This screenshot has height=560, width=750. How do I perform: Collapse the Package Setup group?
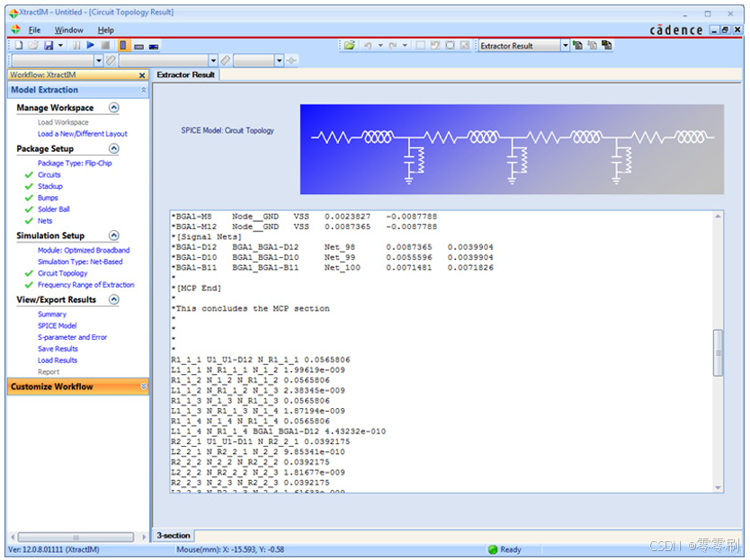(x=114, y=148)
